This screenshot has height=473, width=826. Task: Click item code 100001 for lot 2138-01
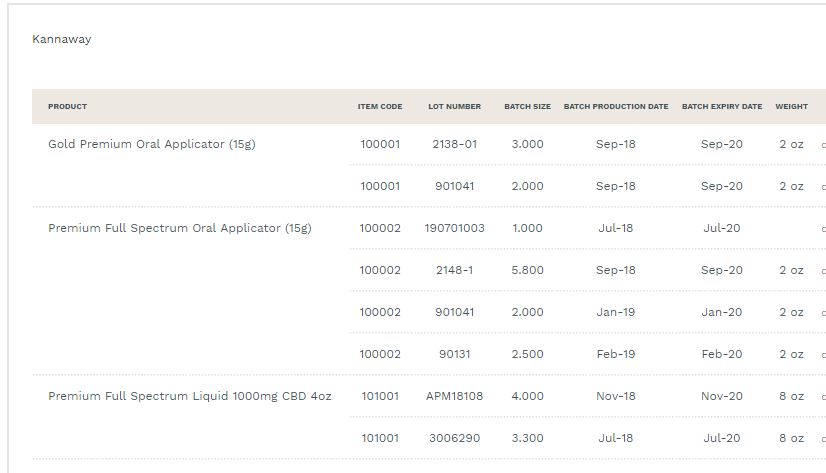click(380, 144)
